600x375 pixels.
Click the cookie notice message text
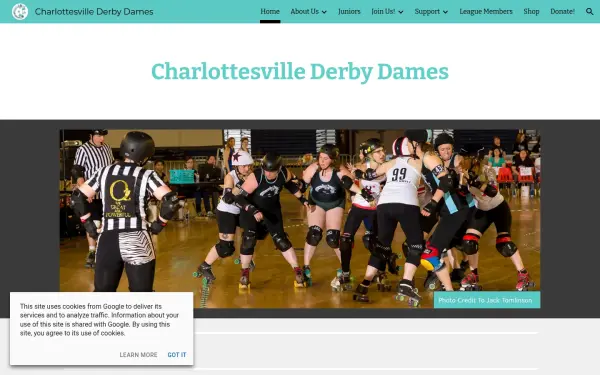[99, 320]
